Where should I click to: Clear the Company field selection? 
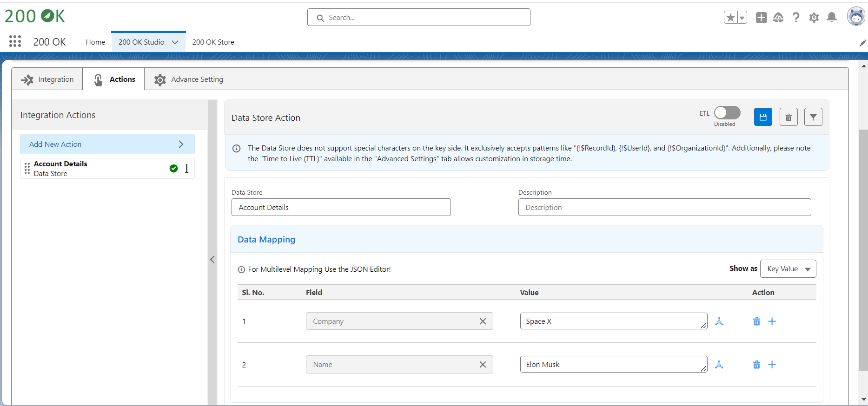[x=483, y=321]
